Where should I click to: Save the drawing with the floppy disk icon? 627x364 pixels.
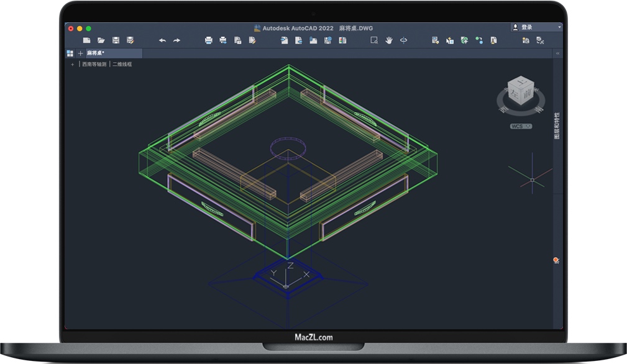click(116, 40)
